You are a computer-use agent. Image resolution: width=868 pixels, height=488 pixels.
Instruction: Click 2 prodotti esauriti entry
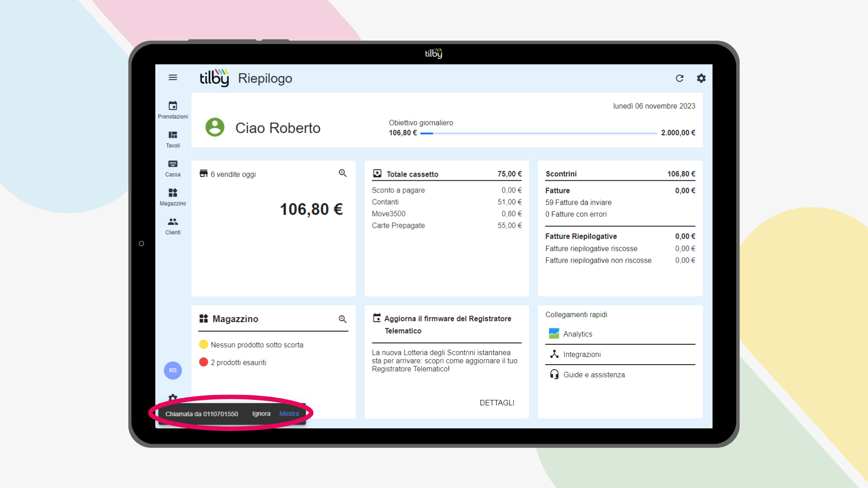(x=238, y=362)
